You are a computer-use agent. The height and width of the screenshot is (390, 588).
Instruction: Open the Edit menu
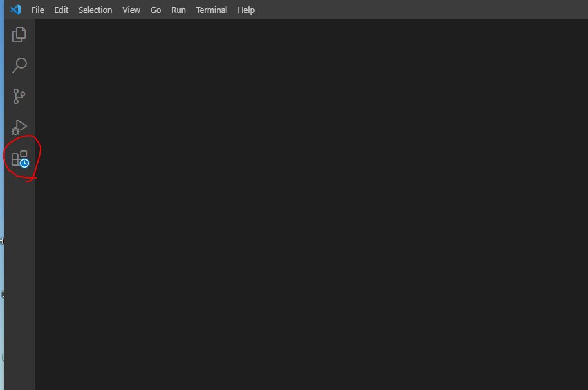(61, 10)
